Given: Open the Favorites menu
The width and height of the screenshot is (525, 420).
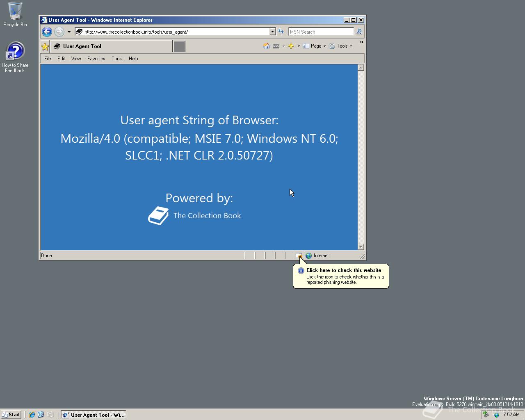Looking at the screenshot, I should click(96, 59).
